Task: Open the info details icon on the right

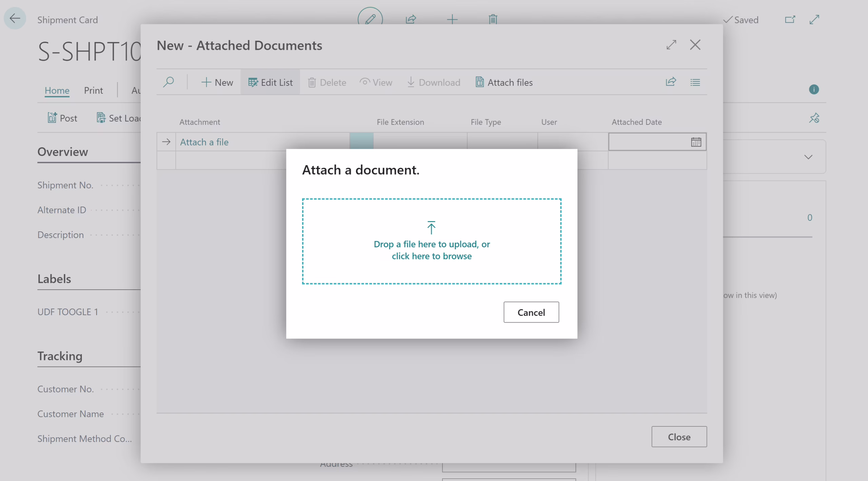Action: coord(814,89)
